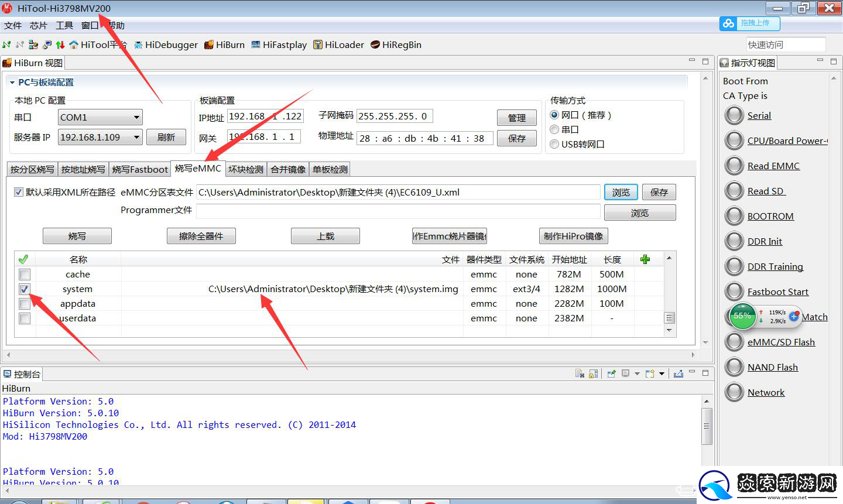This screenshot has height=504, width=843.
Task: Uncheck the system partition checkbox
Action: (24, 289)
